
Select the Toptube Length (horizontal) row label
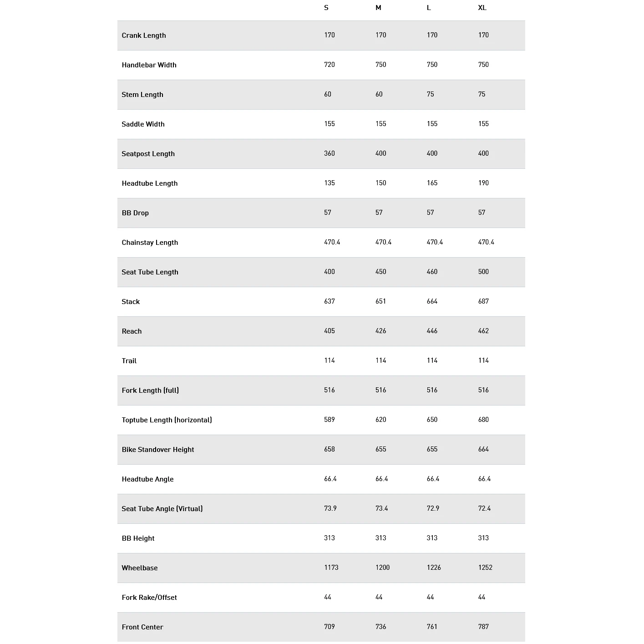pos(167,420)
